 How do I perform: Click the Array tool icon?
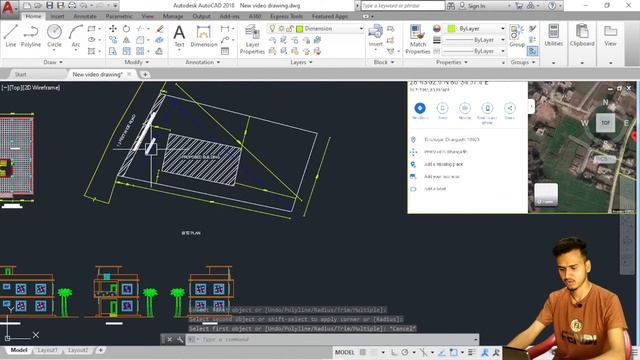coord(140,51)
